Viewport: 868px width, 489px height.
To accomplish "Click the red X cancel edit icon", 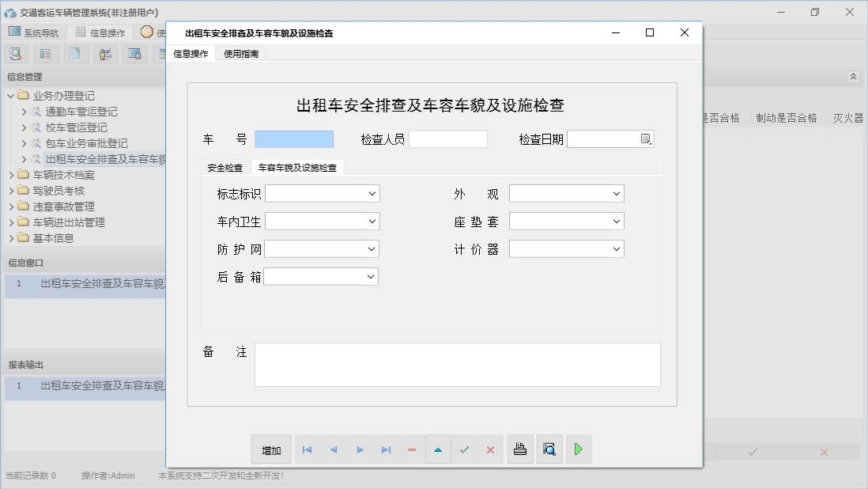I will [490, 449].
